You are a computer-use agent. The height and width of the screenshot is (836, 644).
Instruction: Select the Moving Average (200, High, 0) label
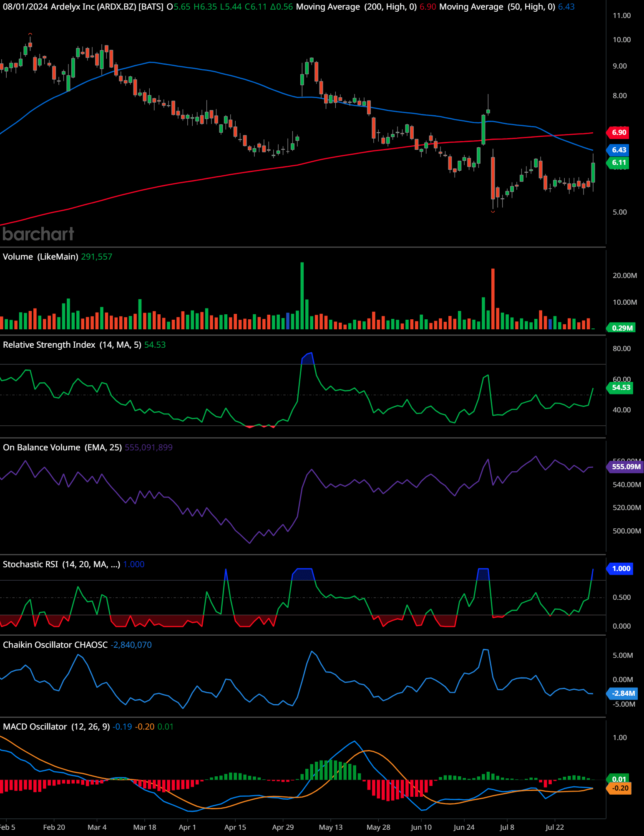[356, 7]
